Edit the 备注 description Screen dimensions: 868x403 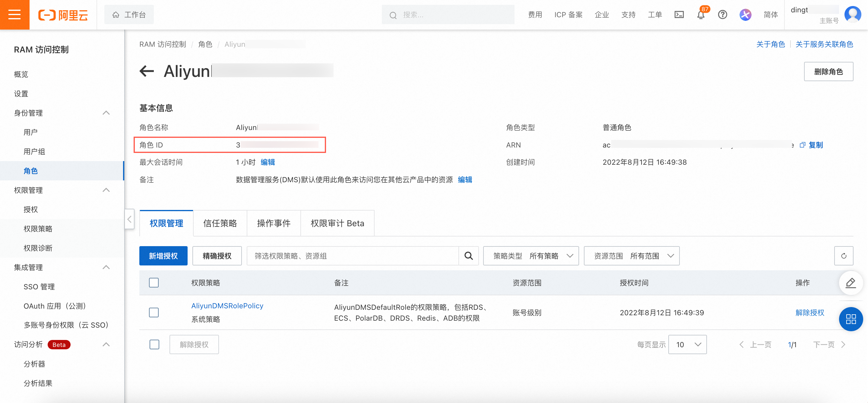[465, 179]
